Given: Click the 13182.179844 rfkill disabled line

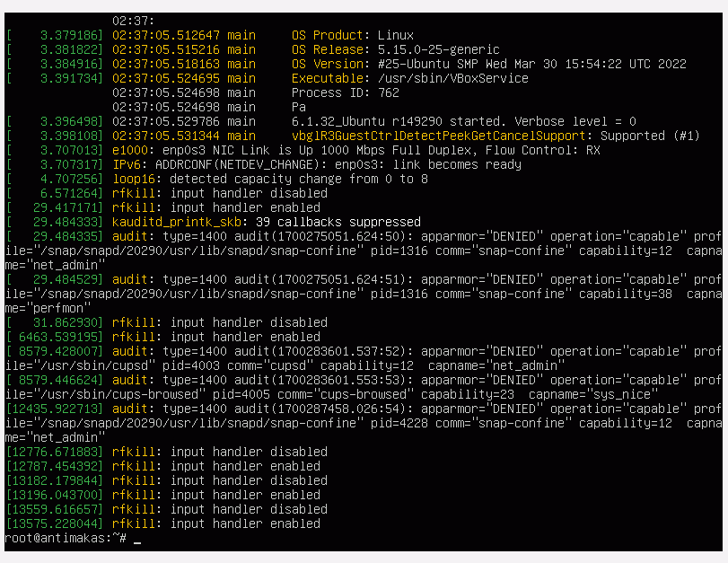Looking at the screenshot, I should [167, 480].
